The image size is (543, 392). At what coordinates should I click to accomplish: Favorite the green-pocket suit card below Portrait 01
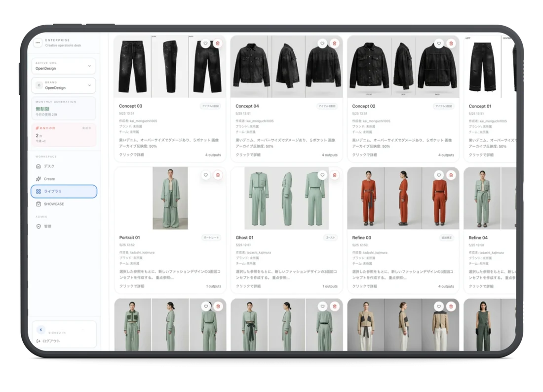pos(206,306)
